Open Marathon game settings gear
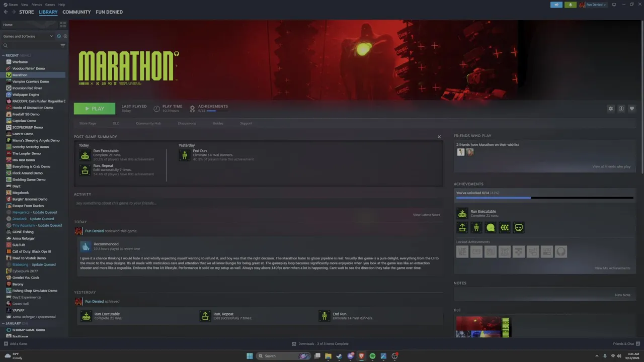644x362 pixels. pos(611,109)
